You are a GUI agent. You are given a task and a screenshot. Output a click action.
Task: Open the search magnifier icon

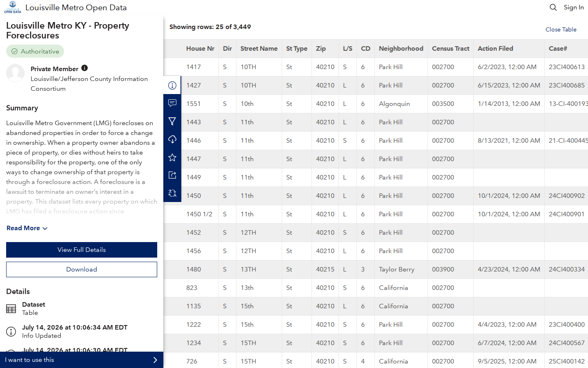click(x=553, y=7)
